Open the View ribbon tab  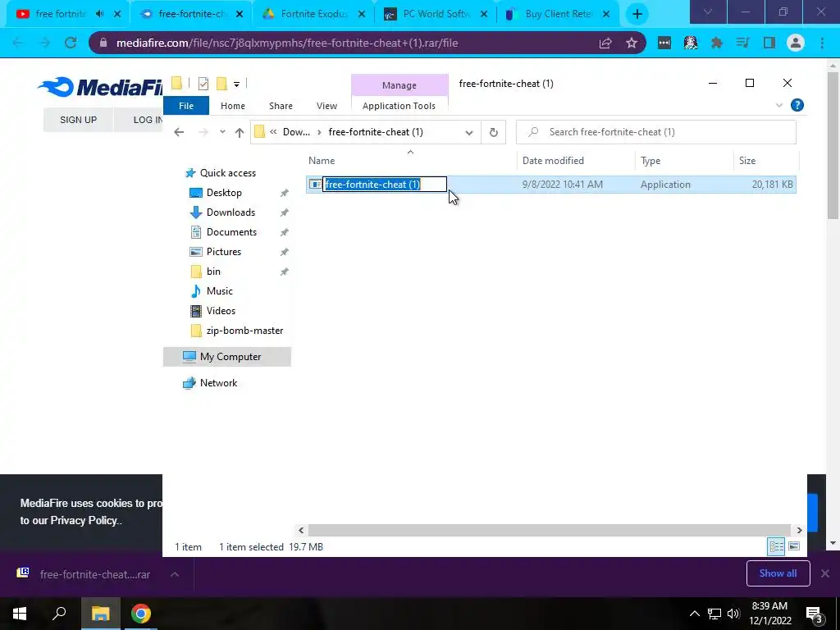(x=326, y=106)
